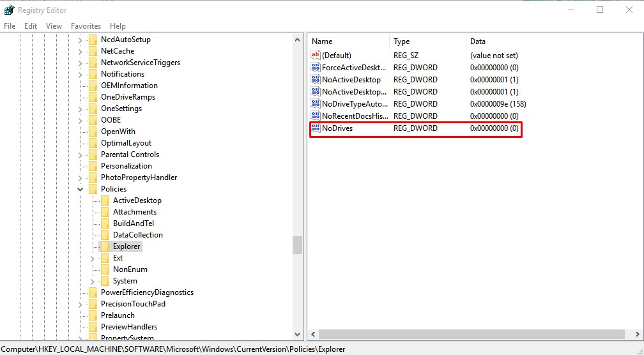Click the NetCache folder icon
Screen dimensions: 644x355
click(x=93, y=51)
